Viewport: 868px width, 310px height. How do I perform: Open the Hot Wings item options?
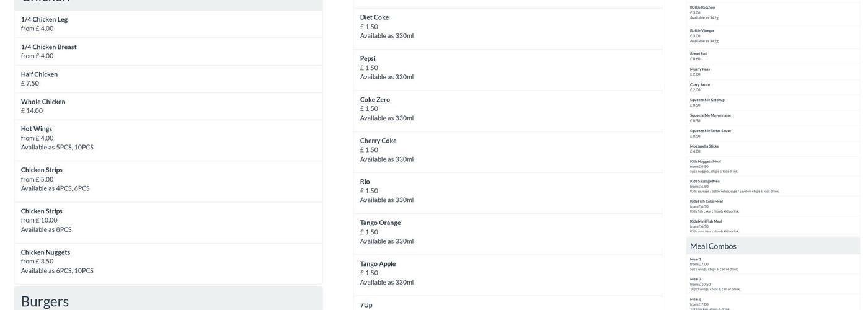(37, 129)
